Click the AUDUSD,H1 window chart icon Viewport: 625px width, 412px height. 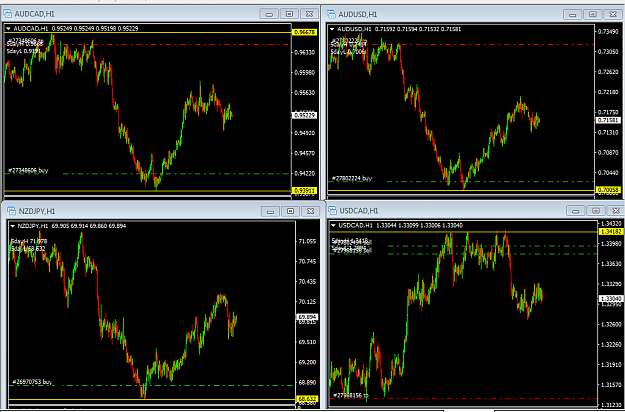pos(332,14)
